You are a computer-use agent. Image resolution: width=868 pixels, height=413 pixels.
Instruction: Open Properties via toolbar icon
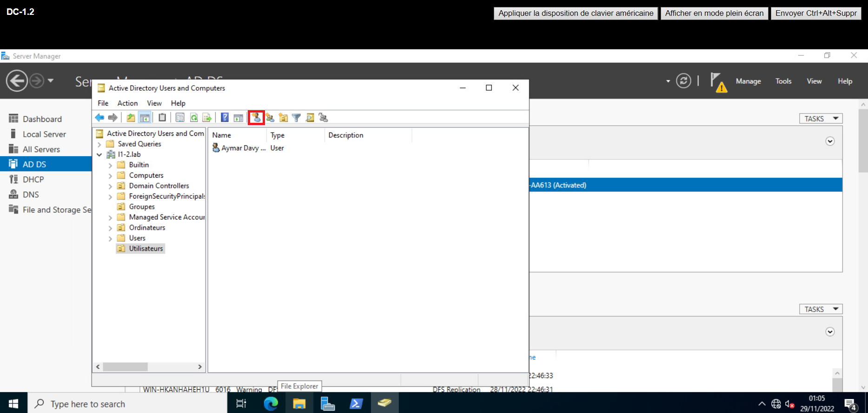(180, 118)
